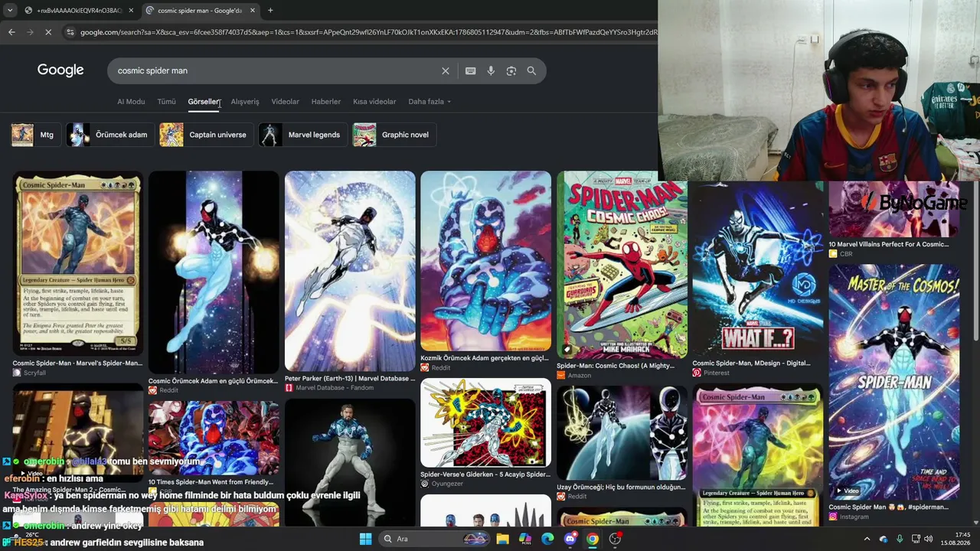The image size is (980, 551).
Task: Open the MDesign What If Pinterest image
Action: pyautogui.click(x=758, y=269)
